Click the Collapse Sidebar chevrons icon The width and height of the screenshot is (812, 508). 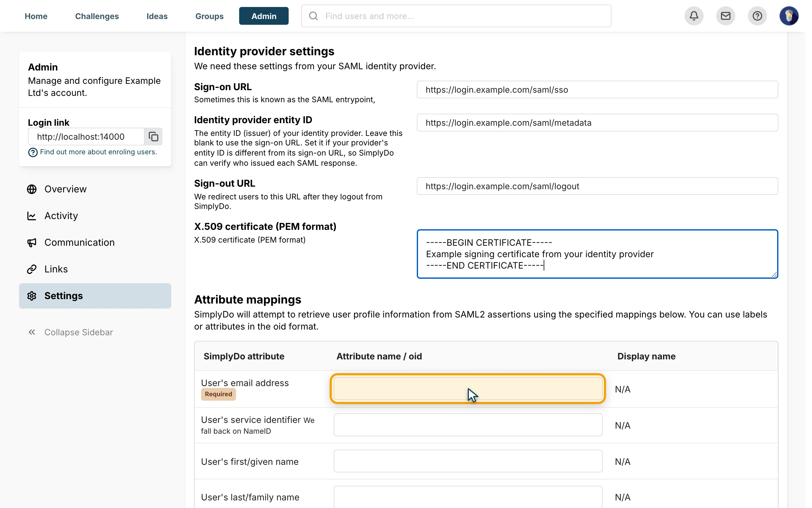click(32, 332)
